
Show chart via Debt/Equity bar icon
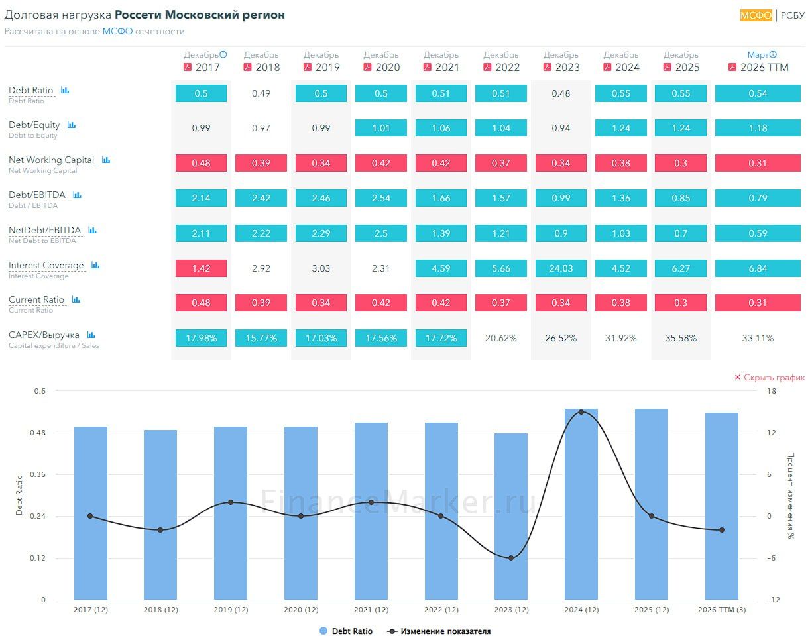(72, 125)
